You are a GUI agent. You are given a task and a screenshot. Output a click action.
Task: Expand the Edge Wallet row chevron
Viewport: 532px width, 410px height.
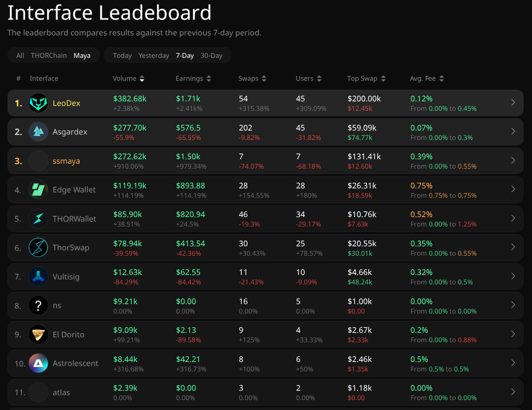pyautogui.click(x=513, y=190)
